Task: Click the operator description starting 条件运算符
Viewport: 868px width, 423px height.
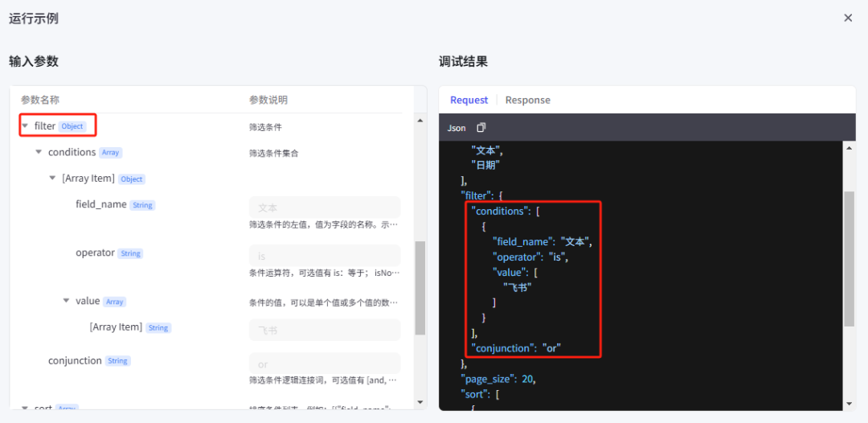Action: 324,273
